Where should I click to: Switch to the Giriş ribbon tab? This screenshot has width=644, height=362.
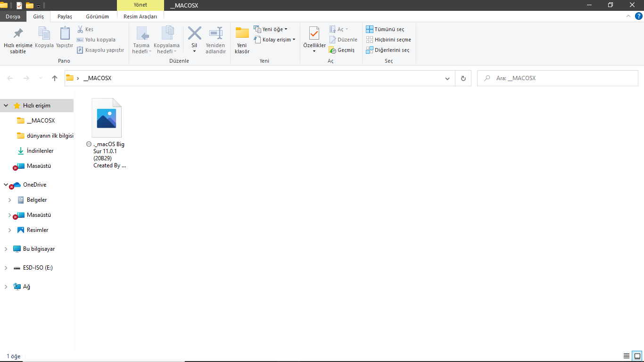pyautogui.click(x=38, y=16)
